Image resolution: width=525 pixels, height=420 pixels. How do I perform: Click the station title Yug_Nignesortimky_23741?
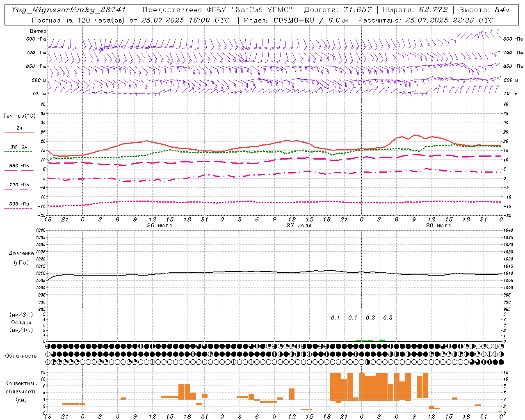point(68,10)
